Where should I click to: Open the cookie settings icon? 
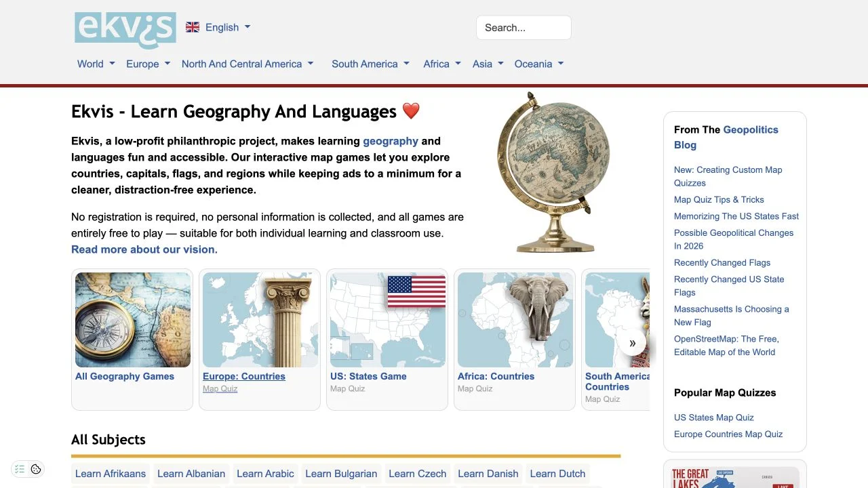(36, 469)
